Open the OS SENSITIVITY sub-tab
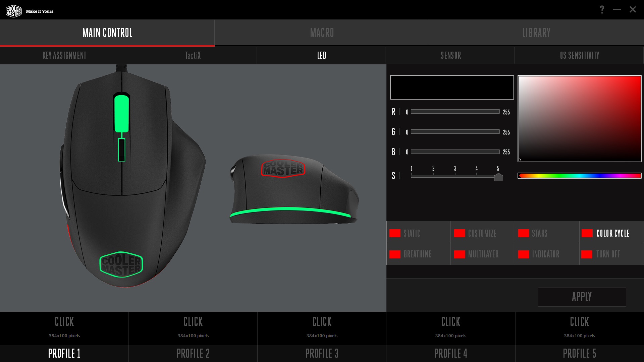This screenshot has height=362, width=644. (x=579, y=55)
